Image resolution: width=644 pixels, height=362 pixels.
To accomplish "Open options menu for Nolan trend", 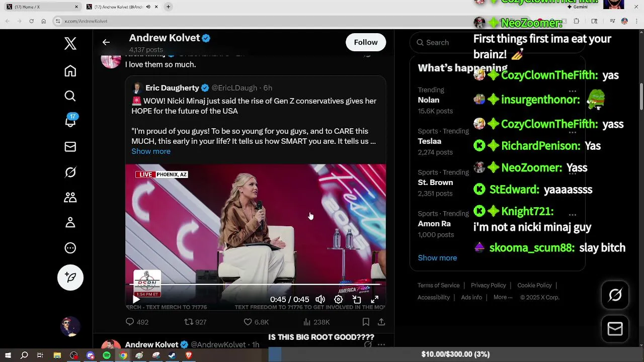I will click(x=573, y=91).
